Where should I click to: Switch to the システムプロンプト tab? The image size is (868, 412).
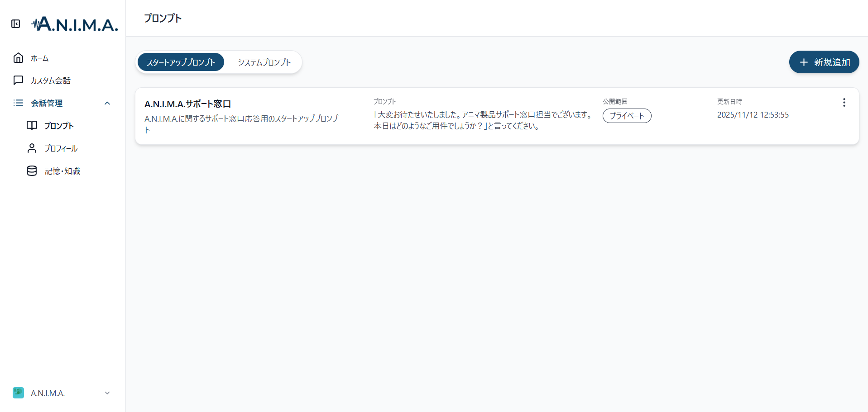click(264, 62)
